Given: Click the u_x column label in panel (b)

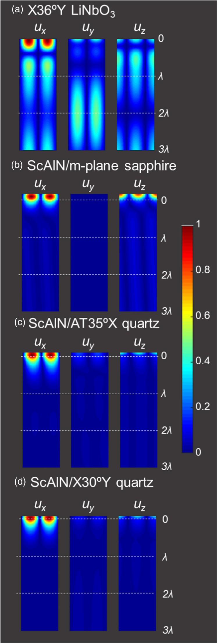Looking at the screenshot, I should pyautogui.click(x=40, y=185).
